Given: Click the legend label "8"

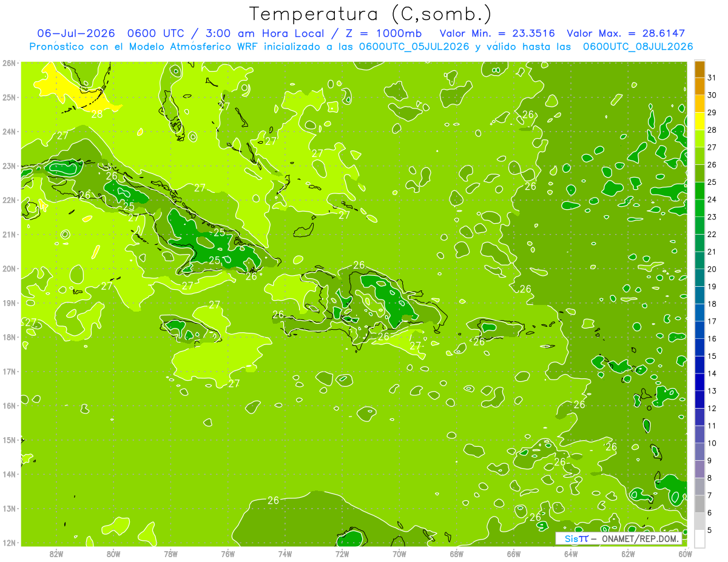Looking at the screenshot, I should (709, 478).
